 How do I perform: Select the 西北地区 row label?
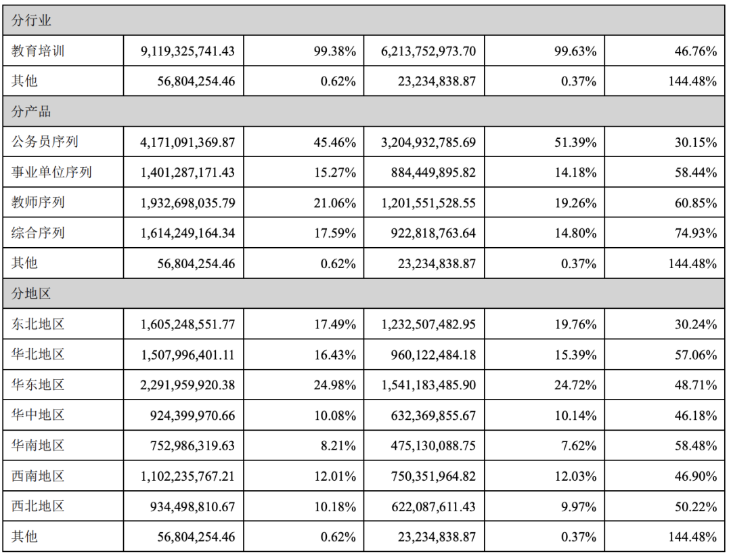[39, 506]
